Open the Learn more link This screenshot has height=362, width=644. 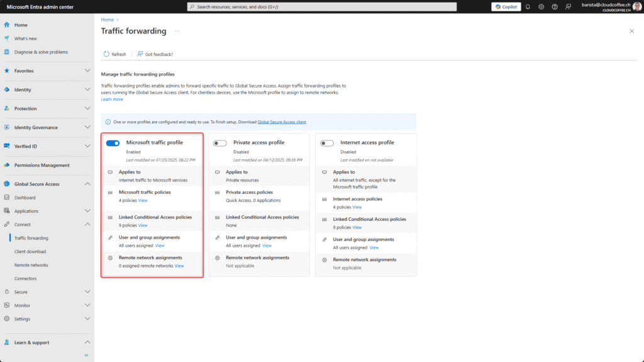pos(112,99)
